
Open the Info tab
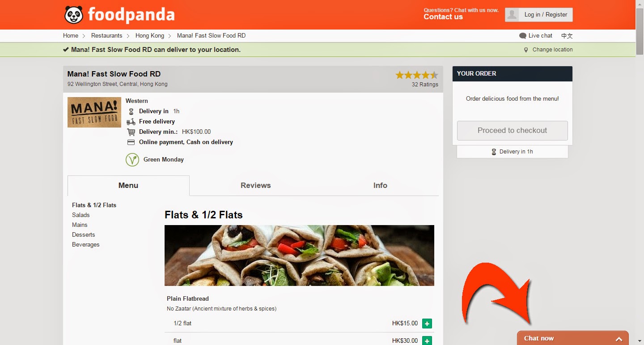380,185
